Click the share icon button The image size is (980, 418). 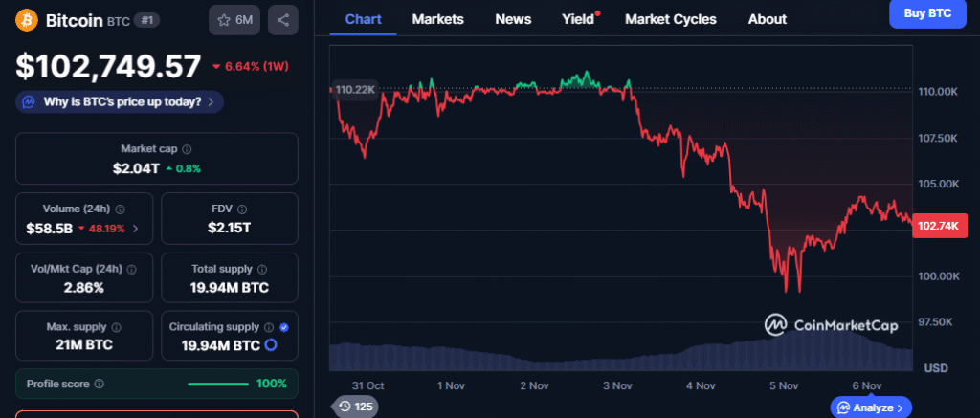pyautogui.click(x=282, y=20)
